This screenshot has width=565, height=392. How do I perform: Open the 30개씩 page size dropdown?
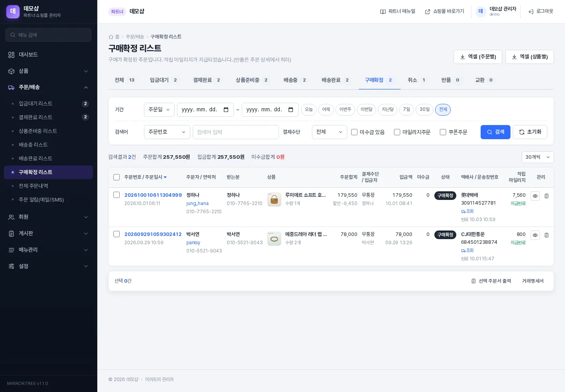(538, 157)
